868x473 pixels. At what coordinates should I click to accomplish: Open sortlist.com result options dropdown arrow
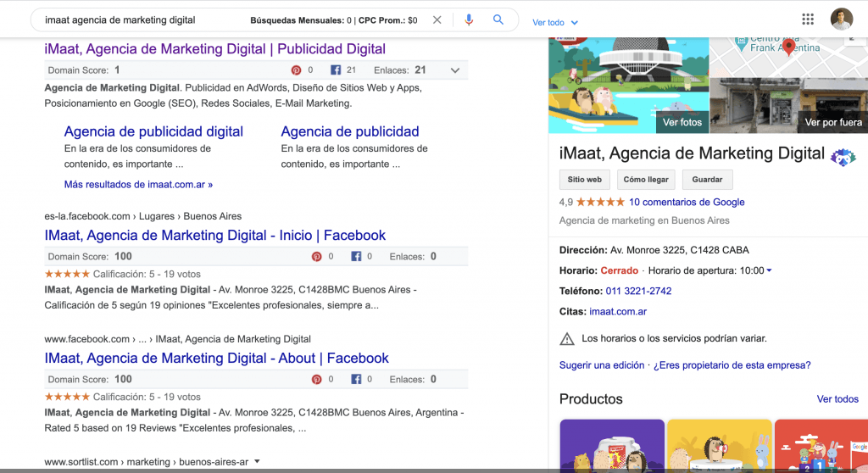[257, 461]
